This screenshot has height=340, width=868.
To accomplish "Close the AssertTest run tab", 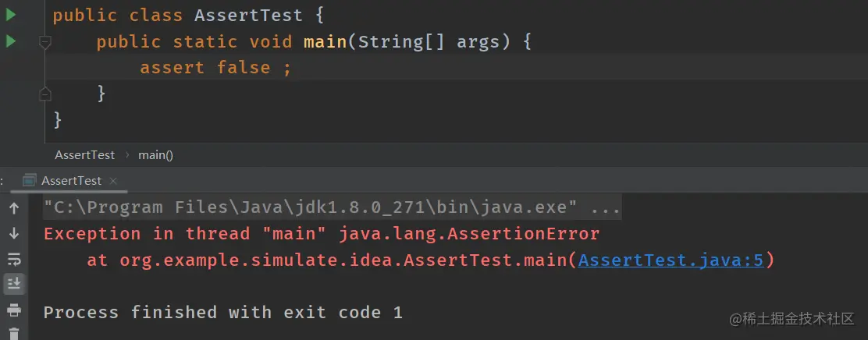I will pos(113,181).
